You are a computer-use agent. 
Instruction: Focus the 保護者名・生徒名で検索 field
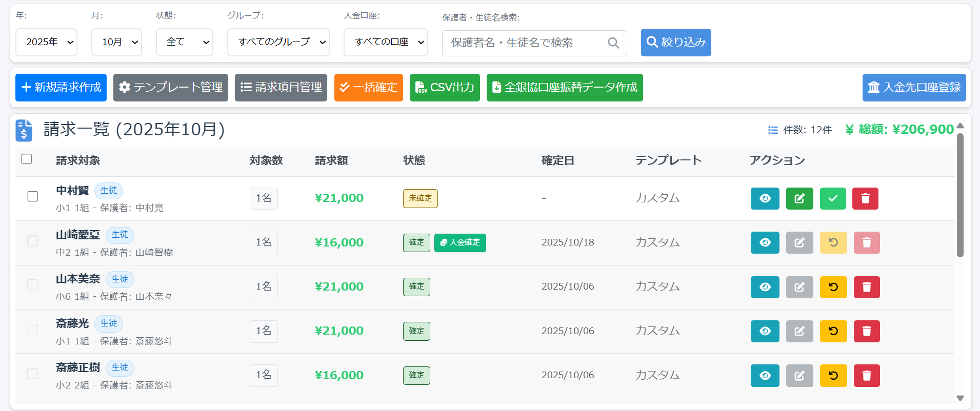(x=534, y=43)
